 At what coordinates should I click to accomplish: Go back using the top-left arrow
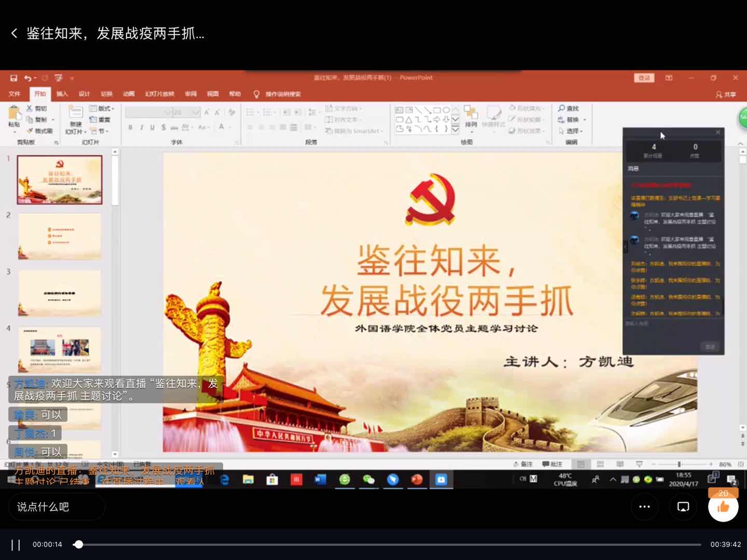[14, 34]
